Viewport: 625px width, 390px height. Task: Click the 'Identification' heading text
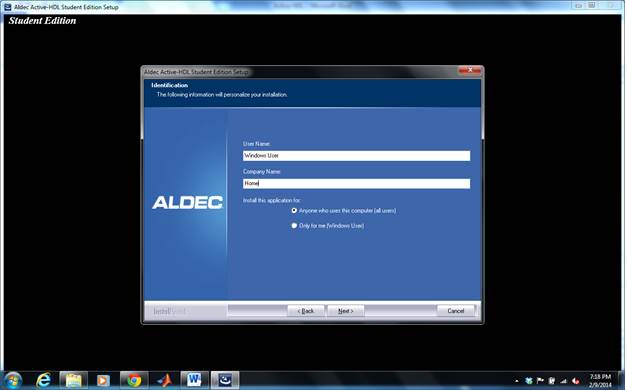[x=169, y=85]
